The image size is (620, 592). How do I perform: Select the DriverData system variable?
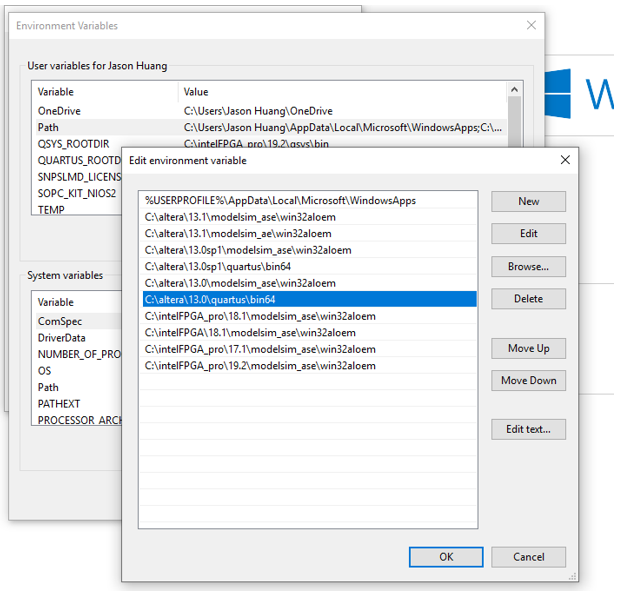pyautogui.click(x=79, y=338)
